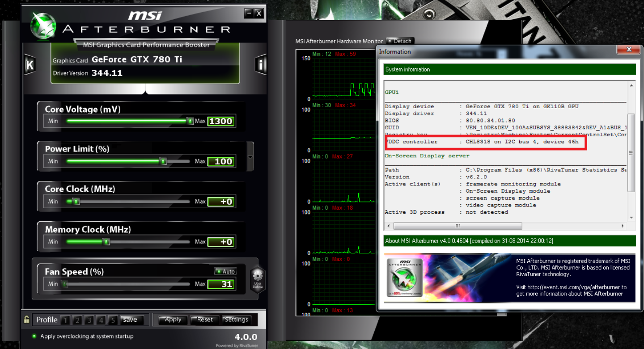
Task: Click the 'GeForce GTX 780 Ti on GK110B GPU' value
Action: coord(522,106)
